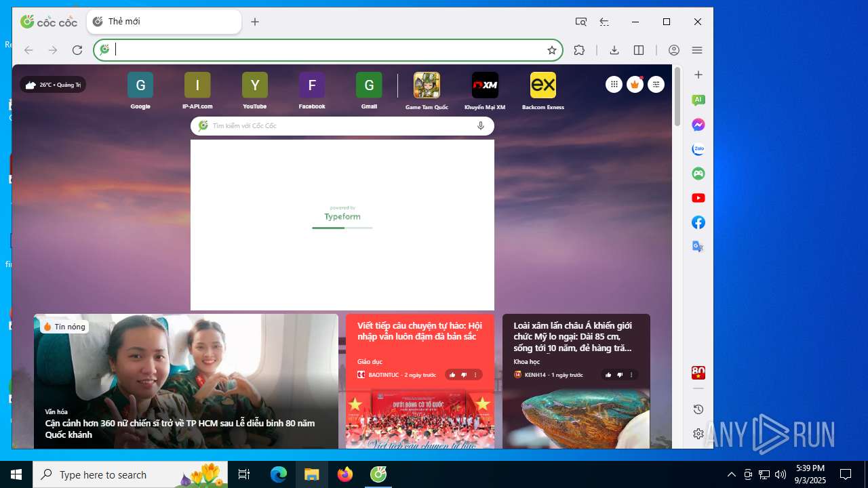
Task: Focus the browser address bar
Action: pyautogui.click(x=329, y=50)
